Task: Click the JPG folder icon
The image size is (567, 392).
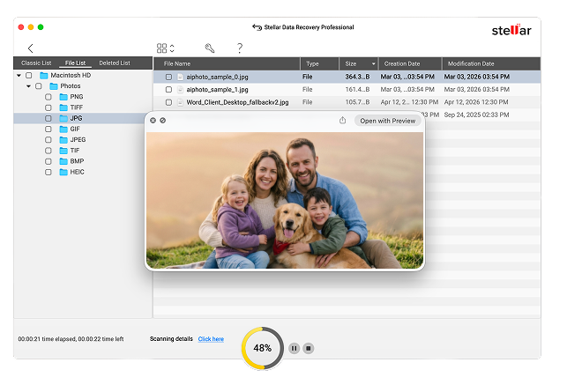Action: click(x=63, y=118)
